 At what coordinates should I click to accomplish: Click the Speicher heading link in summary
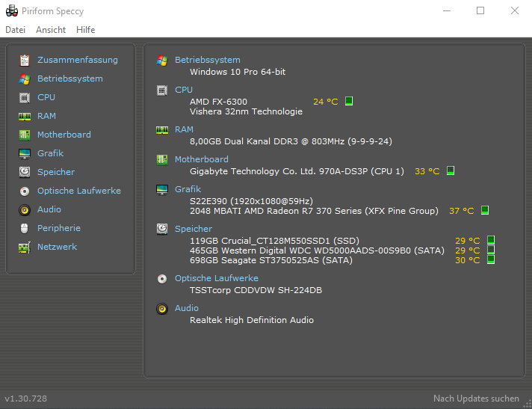tap(194, 229)
